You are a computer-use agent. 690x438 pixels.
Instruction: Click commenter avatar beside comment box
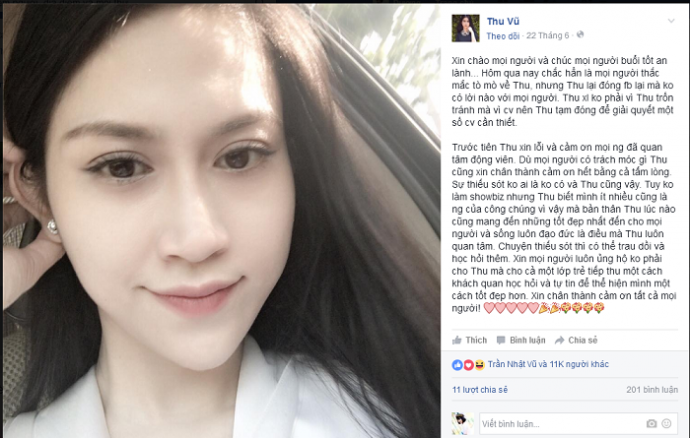[462, 424]
